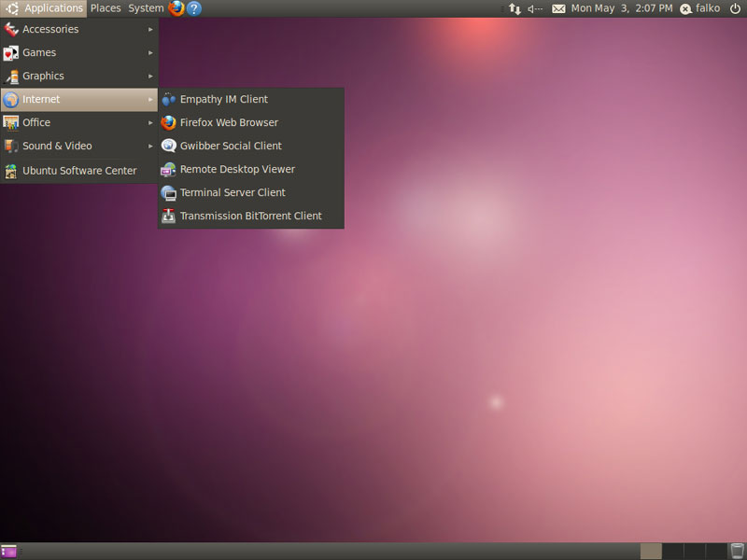747x560 pixels.
Task: Open the System menu
Action: point(146,8)
